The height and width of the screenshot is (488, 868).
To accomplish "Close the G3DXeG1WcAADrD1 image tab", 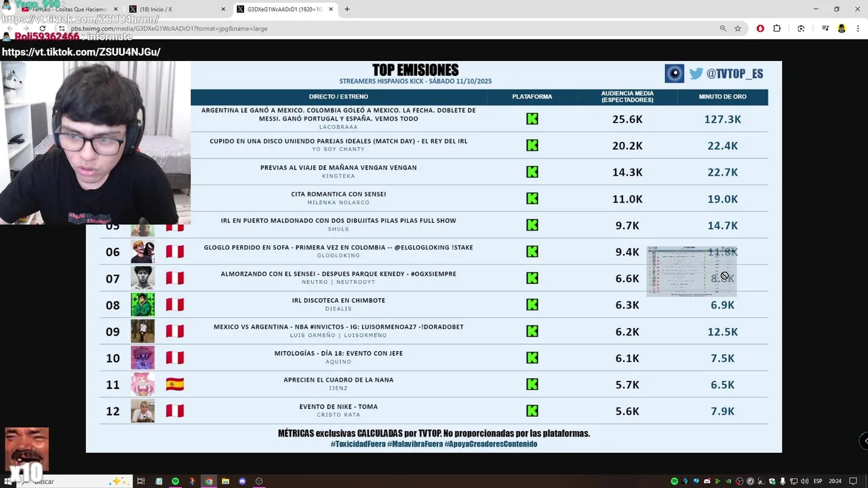I will pos(332,9).
